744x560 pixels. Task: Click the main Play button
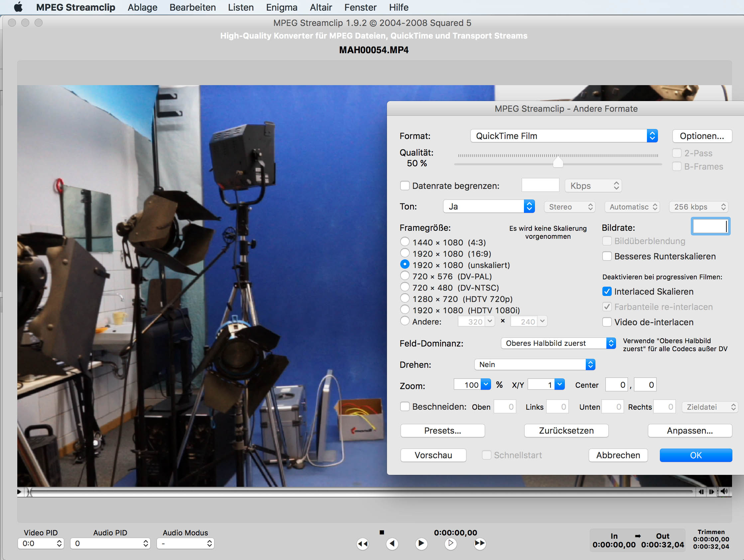[421, 543]
